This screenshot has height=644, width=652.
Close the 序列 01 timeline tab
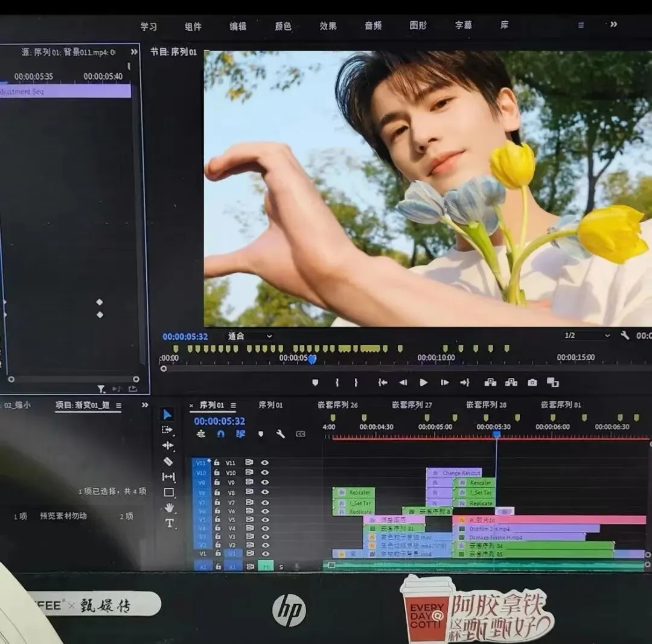[191, 406]
